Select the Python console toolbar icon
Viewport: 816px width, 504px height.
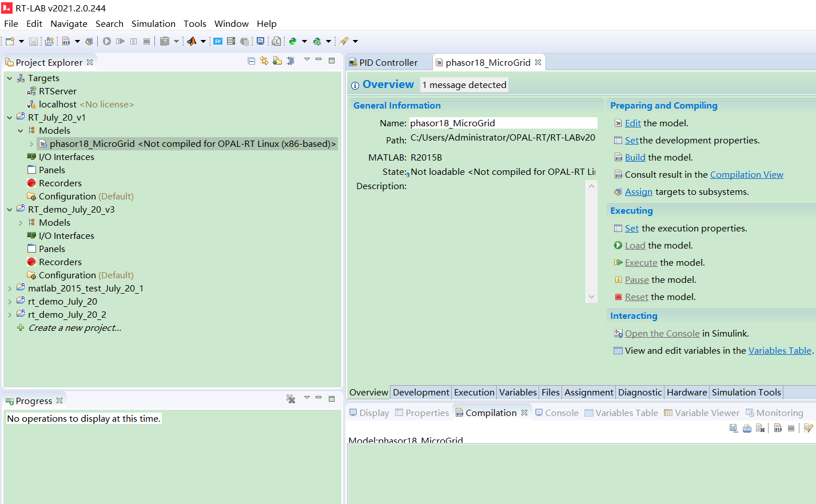pos(293,41)
